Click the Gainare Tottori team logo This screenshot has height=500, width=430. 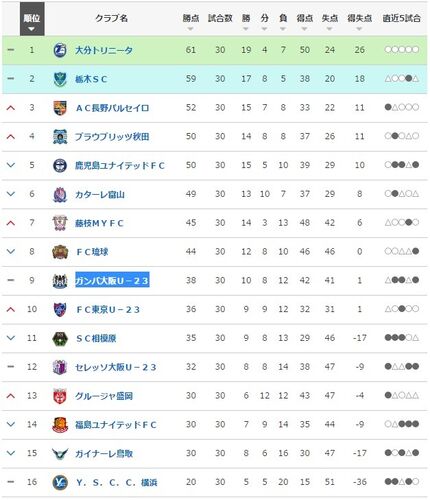tap(60, 453)
